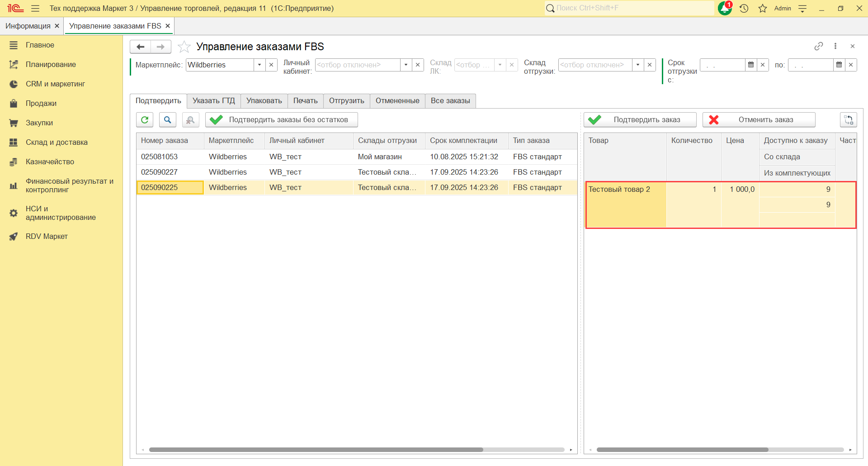
Task: Expand the Личный кабинет filter dropdown
Action: click(406, 65)
